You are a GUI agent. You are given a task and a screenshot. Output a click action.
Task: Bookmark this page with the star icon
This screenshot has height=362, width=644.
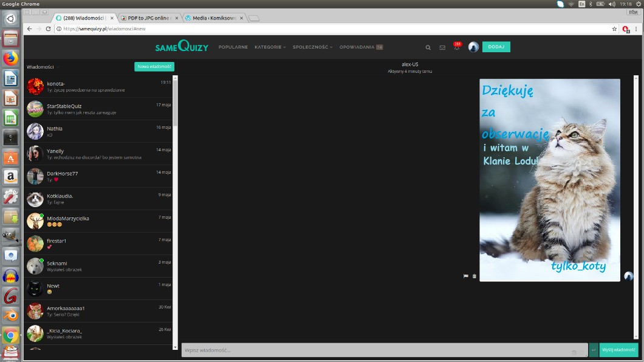(614, 29)
